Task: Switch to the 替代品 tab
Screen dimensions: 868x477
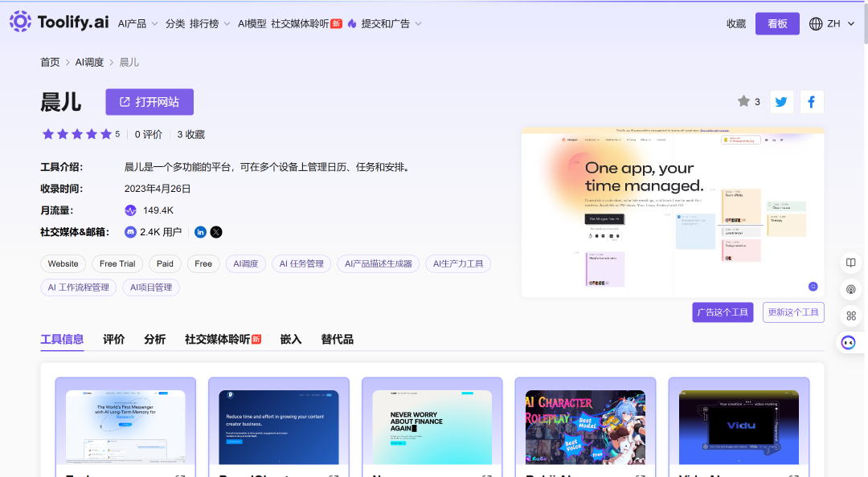Action: [x=337, y=339]
